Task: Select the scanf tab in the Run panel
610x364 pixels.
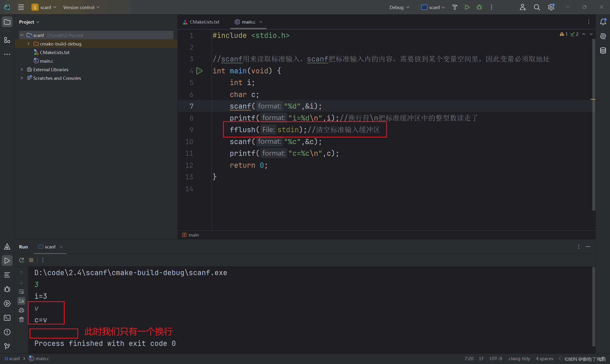Action: pos(50,247)
